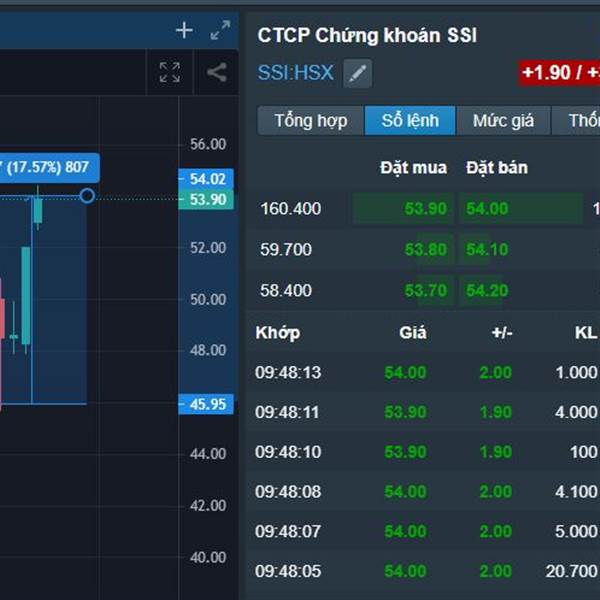Click the Khớp column header

point(278,333)
